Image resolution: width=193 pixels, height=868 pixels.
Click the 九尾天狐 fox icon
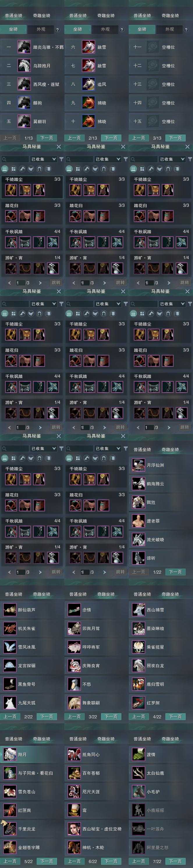10,703
